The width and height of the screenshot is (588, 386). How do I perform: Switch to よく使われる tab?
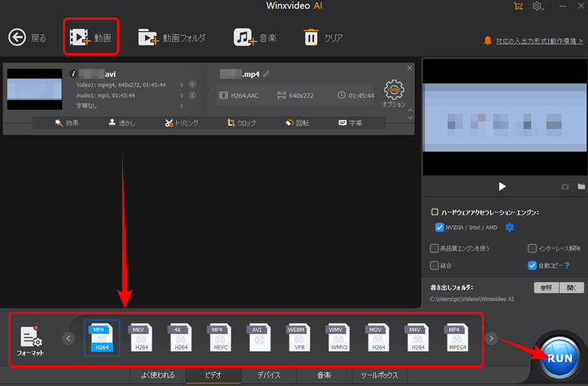(158, 375)
